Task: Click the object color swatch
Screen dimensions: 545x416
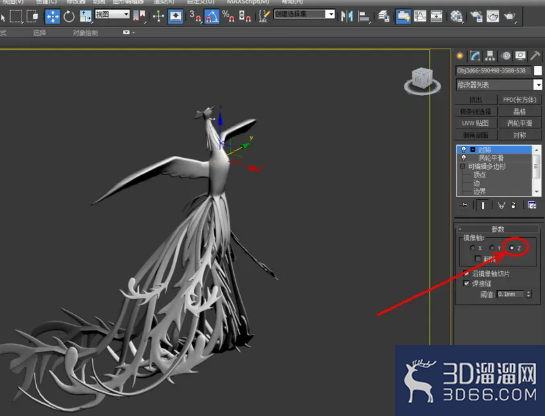Action: pos(538,71)
